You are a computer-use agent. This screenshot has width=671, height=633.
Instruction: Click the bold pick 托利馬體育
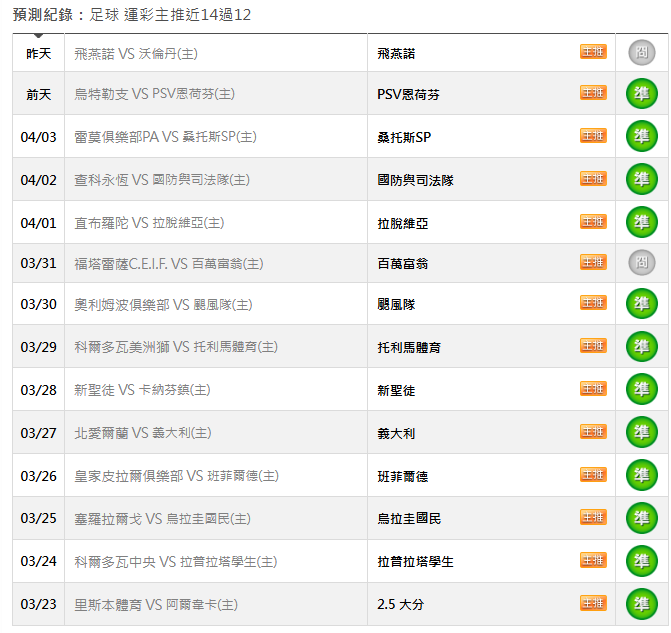[409, 348]
